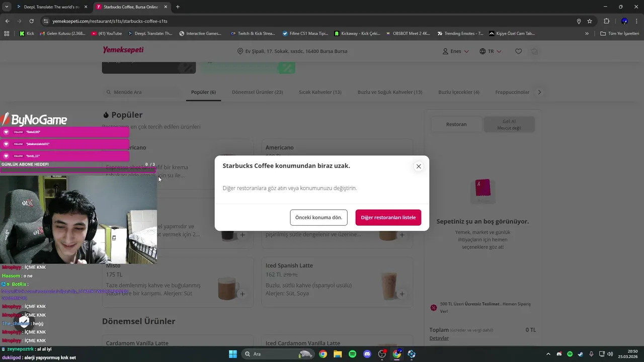Select 'Restoran' delivery option toggle
This screenshot has height=362, width=644.
point(456,124)
